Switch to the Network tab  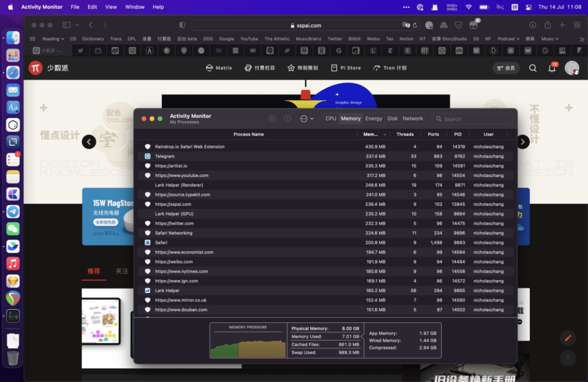tap(413, 119)
